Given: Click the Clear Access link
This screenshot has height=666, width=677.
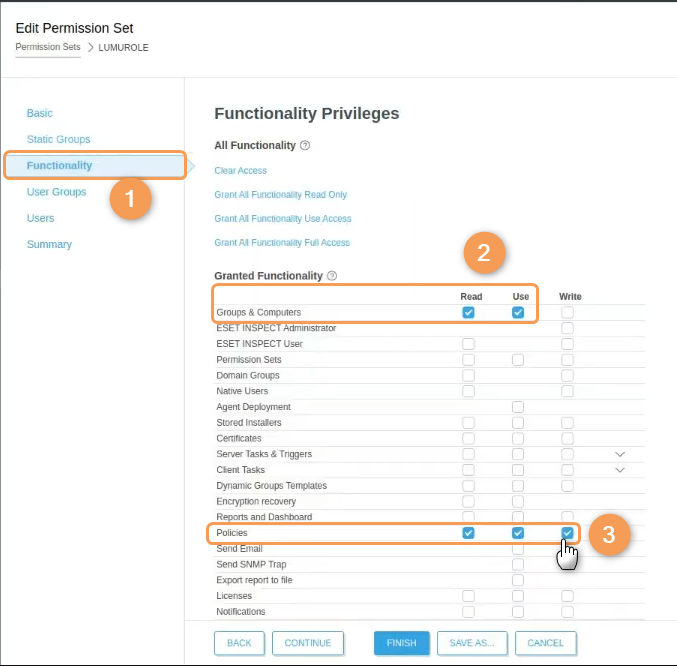Looking at the screenshot, I should pyautogui.click(x=241, y=171).
